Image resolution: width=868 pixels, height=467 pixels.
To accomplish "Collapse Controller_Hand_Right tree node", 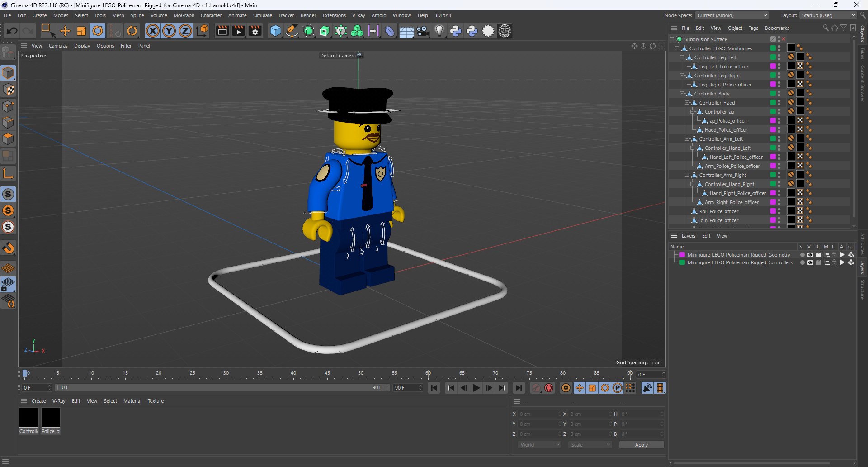I will click(692, 184).
